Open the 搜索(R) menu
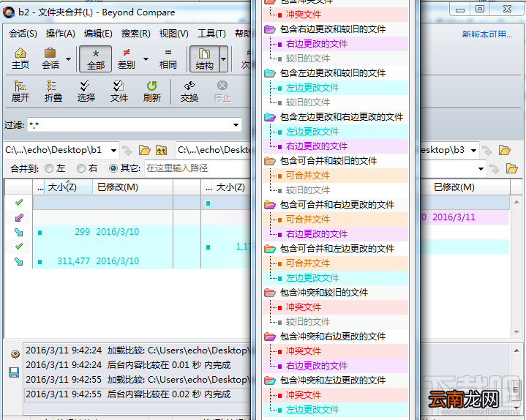 pos(135,34)
